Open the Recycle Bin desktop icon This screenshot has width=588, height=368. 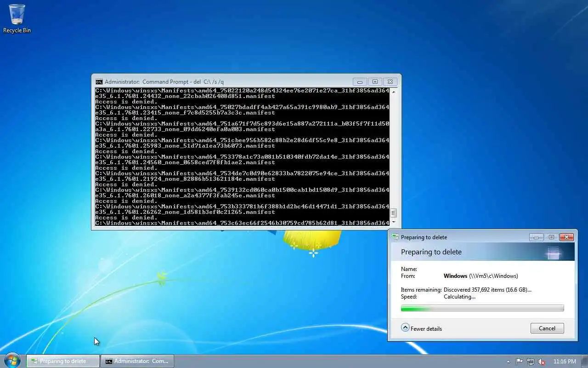(x=17, y=18)
